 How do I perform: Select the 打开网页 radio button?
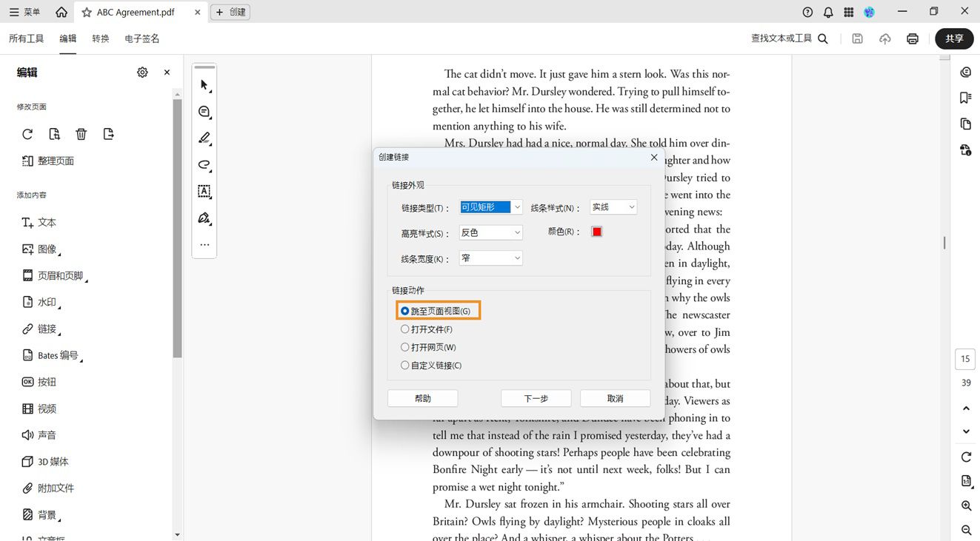[404, 347]
